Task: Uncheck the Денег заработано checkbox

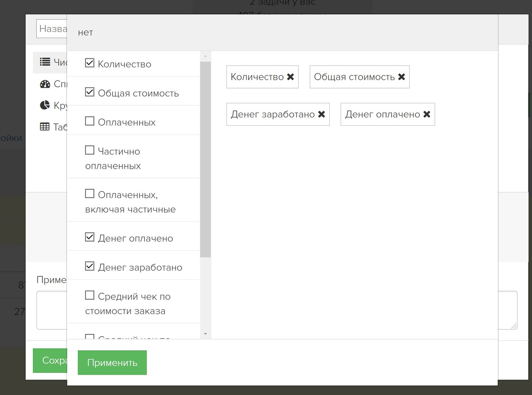Action: point(90,266)
